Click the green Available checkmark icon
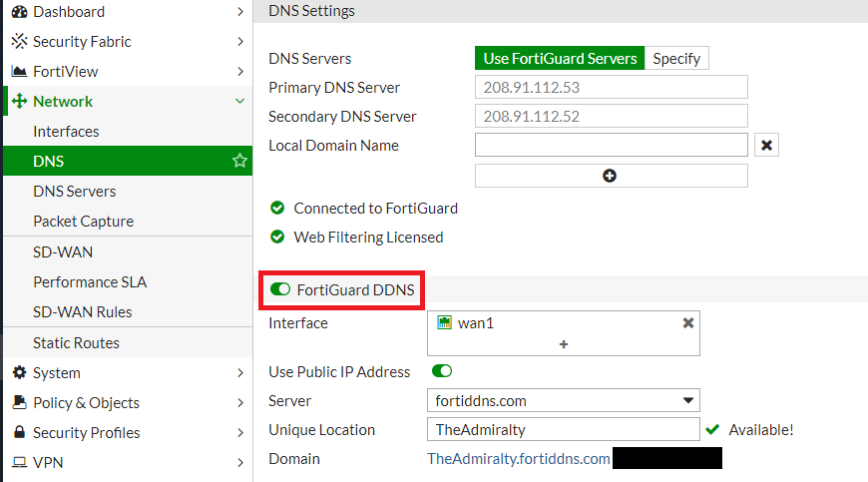Screen dimensions: 868x482 (712, 429)
